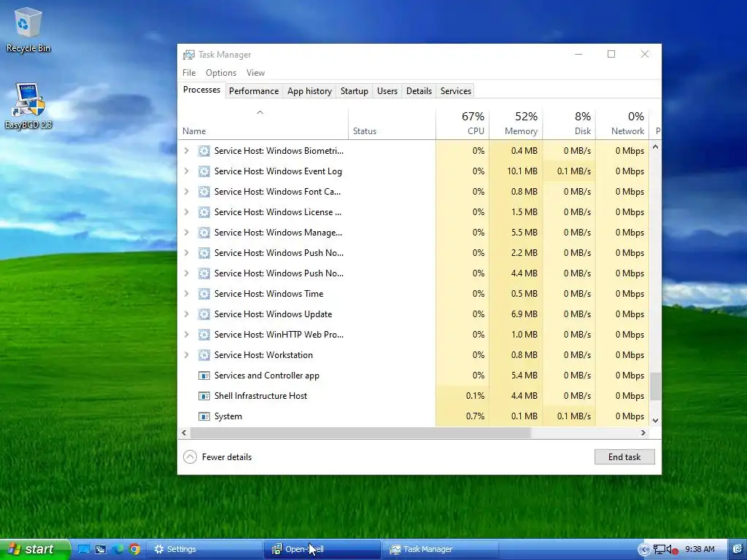Expand Service Host: WinHTTP Web Proxy row
This screenshot has height=560, width=747.
186,335
